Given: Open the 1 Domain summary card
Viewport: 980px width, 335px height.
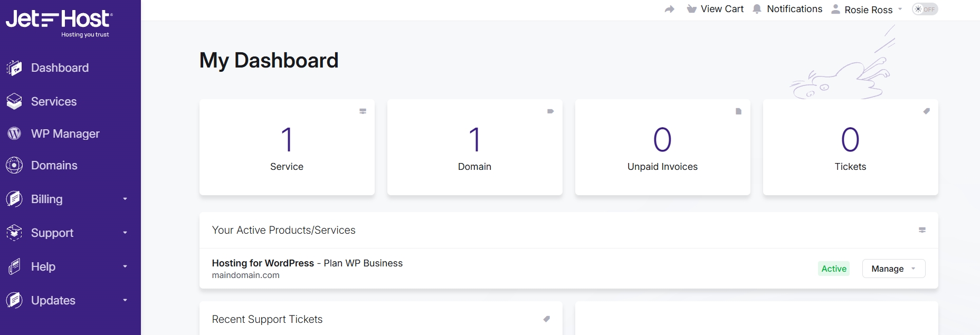Looking at the screenshot, I should (475, 147).
